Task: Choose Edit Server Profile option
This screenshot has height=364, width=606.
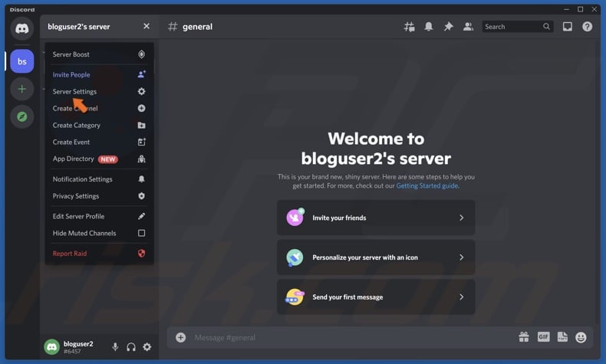Action: tap(99, 216)
